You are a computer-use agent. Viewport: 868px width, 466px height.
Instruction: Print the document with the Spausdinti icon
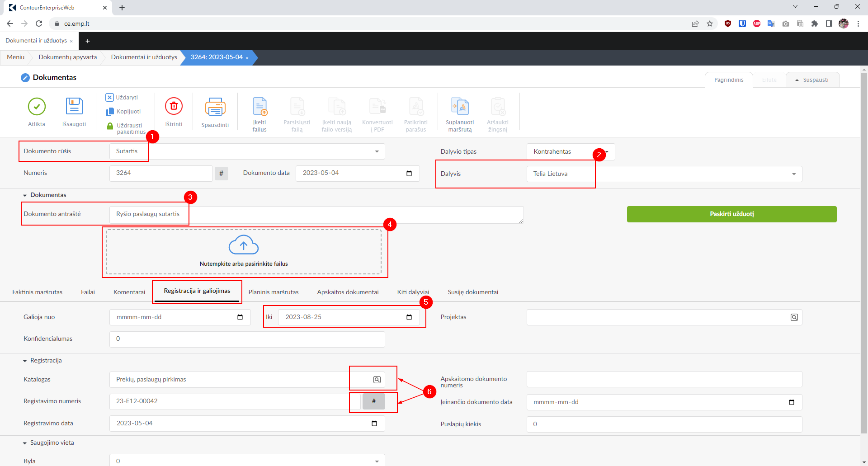click(x=215, y=107)
